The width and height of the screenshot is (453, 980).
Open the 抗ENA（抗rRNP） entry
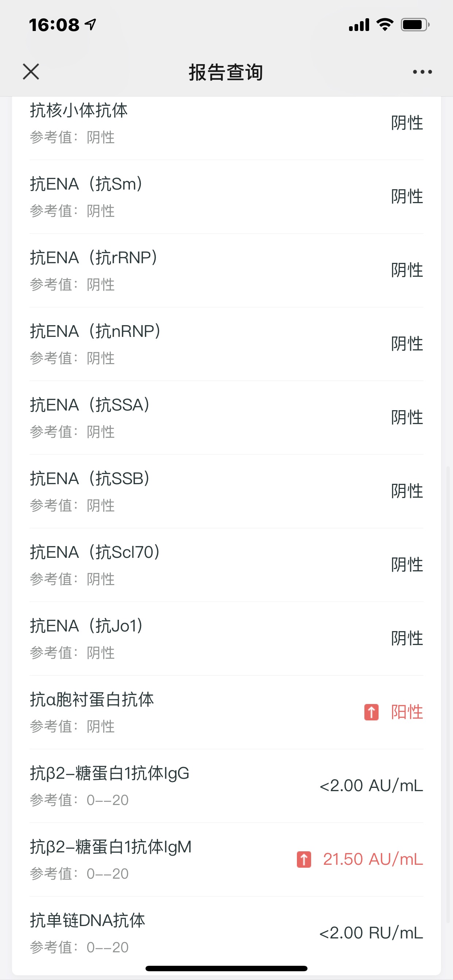point(226,270)
